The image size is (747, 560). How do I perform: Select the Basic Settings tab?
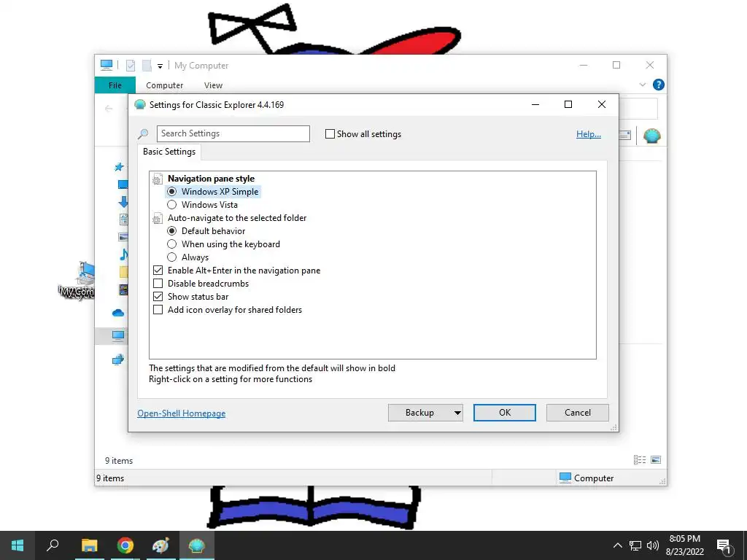169,152
